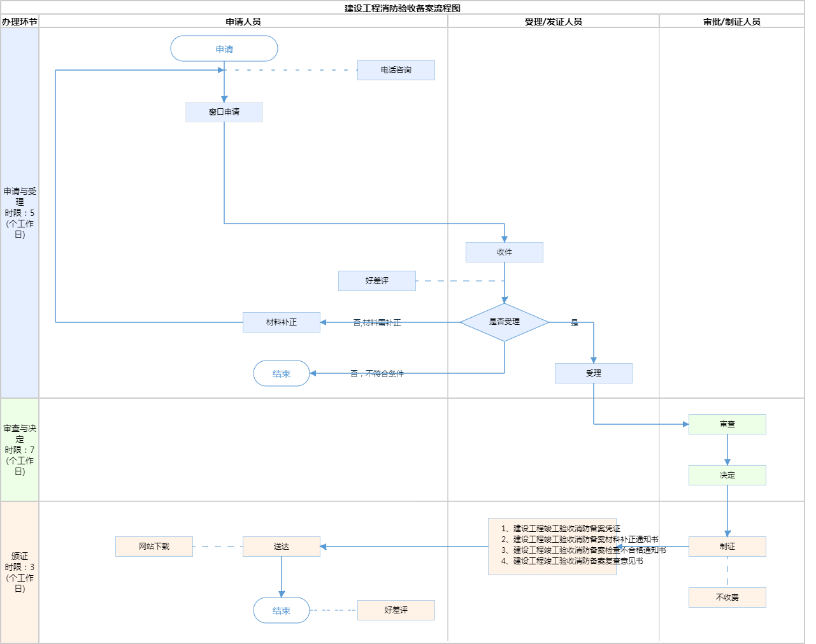Click the 材料补正 box
The width and height of the screenshot is (816, 644).
pos(281,322)
